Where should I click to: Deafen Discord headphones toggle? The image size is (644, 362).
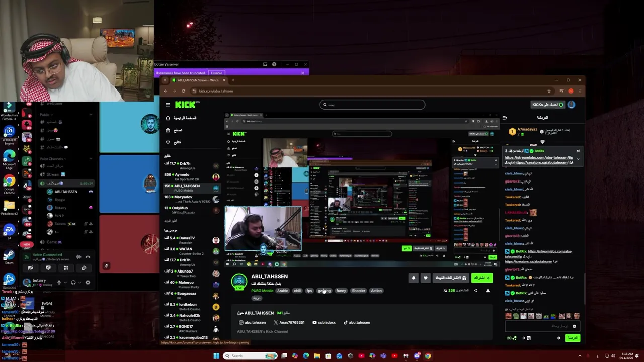point(73,282)
